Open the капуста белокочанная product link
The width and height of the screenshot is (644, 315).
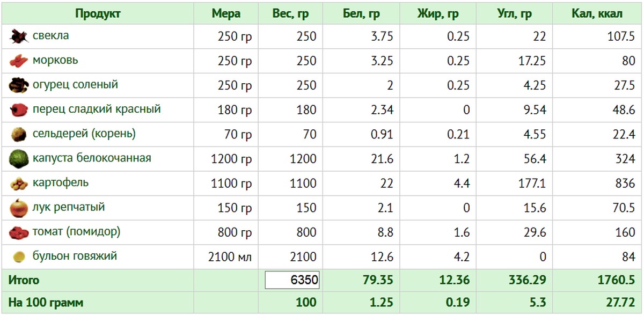tap(92, 158)
